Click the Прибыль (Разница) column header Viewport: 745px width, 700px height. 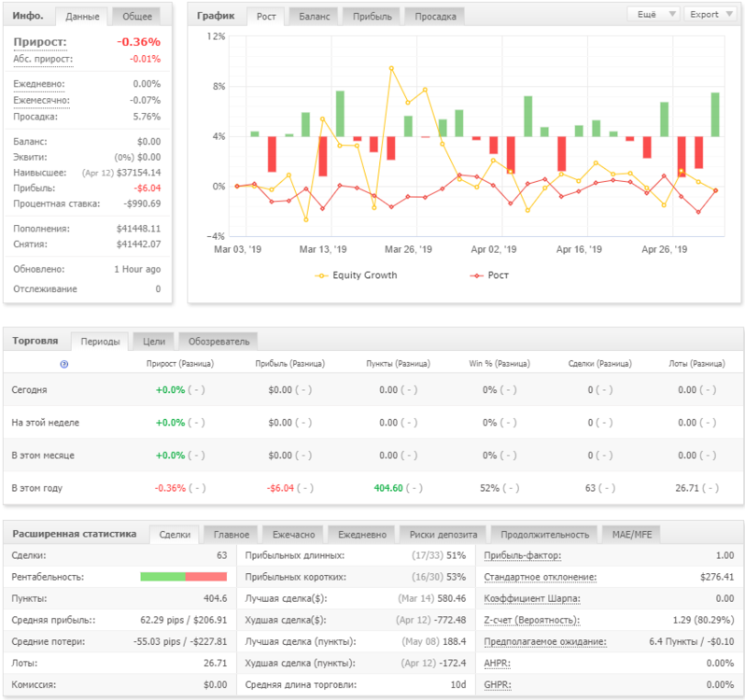(x=289, y=364)
